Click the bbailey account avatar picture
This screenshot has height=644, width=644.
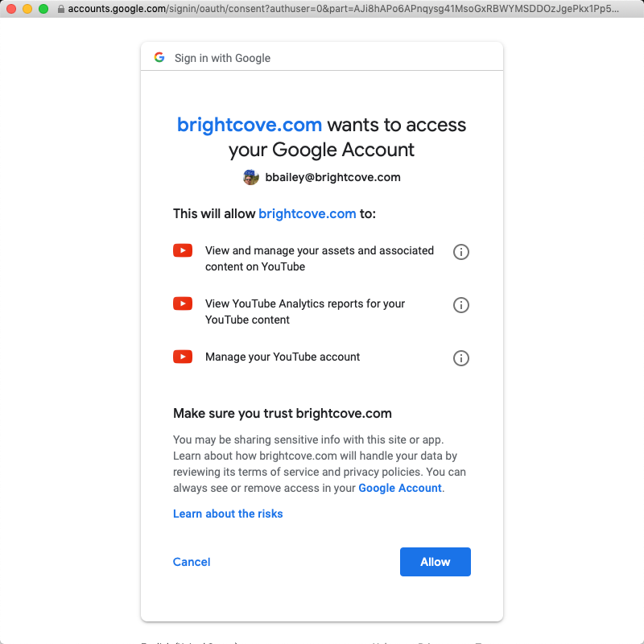(x=251, y=177)
